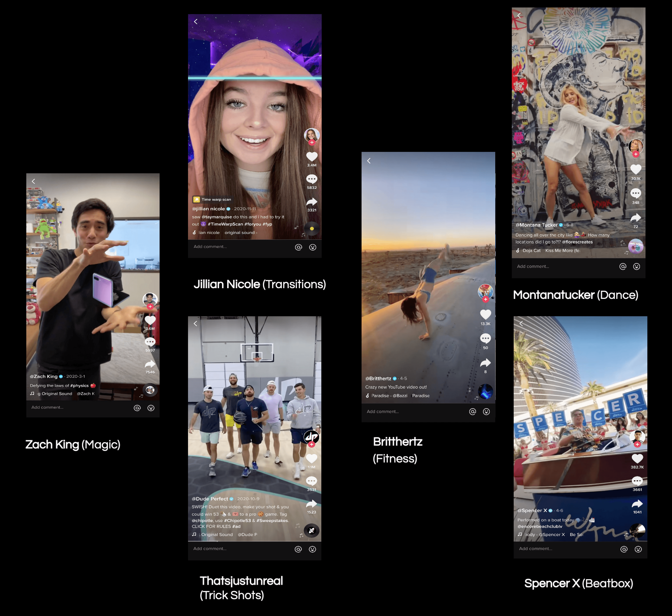Screen dimensions: 672x616
Task: Open comments on Jillian Nicole video
Action: point(312,179)
